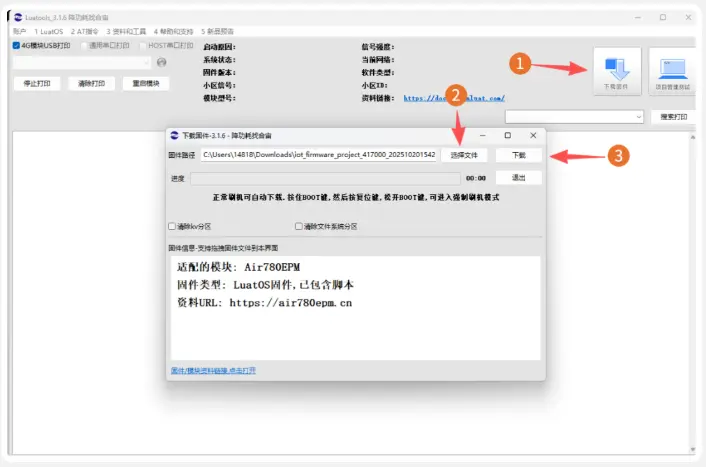
Task: Enable the 通用串口打印 checkbox
Action: tap(84, 45)
